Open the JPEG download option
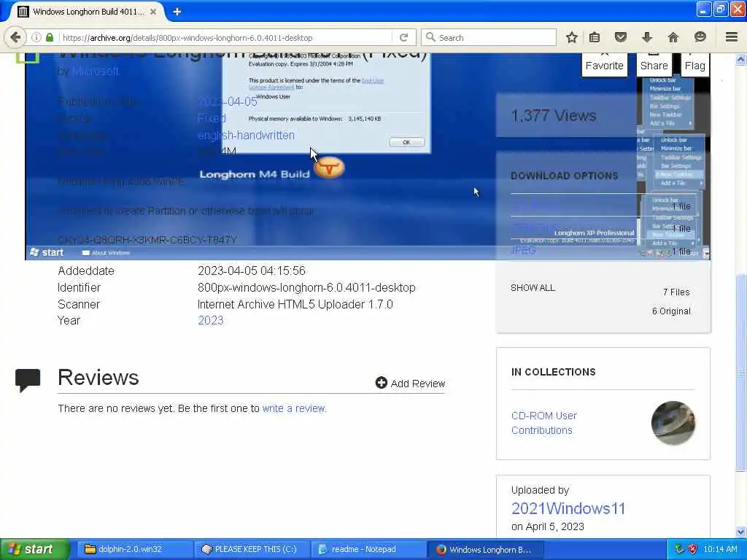This screenshot has width=747, height=560. pyautogui.click(x=523, y=250)
